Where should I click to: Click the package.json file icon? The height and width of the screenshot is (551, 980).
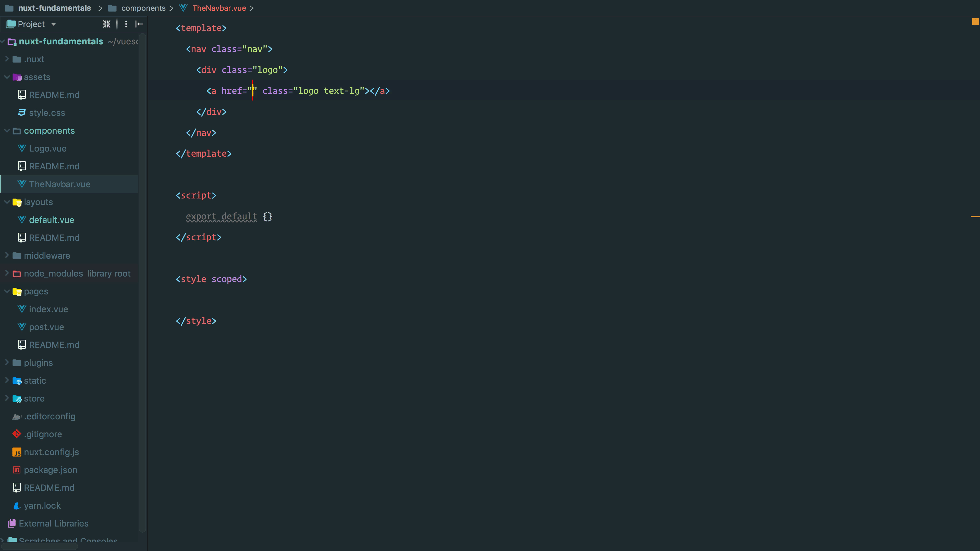(17, 470)
